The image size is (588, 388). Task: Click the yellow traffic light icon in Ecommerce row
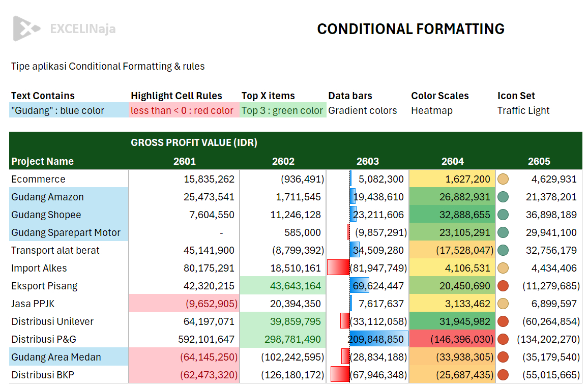pyautogui.click(x=503, y=179)
